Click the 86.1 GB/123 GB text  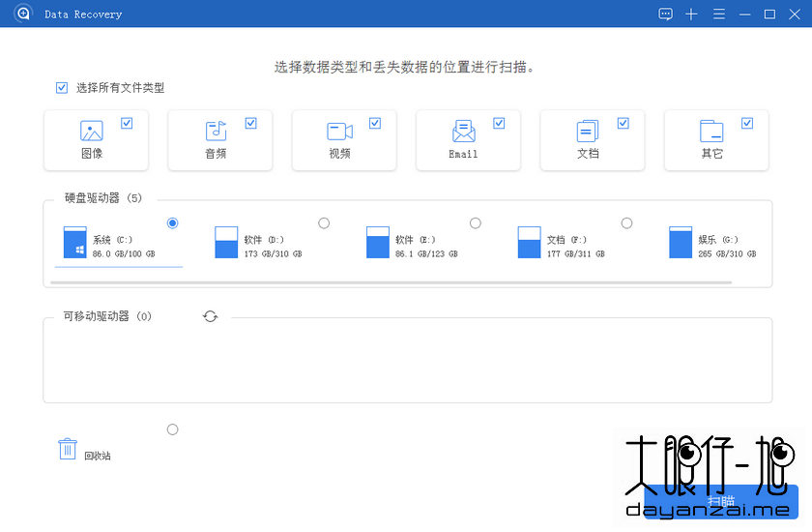coord(426,253)
